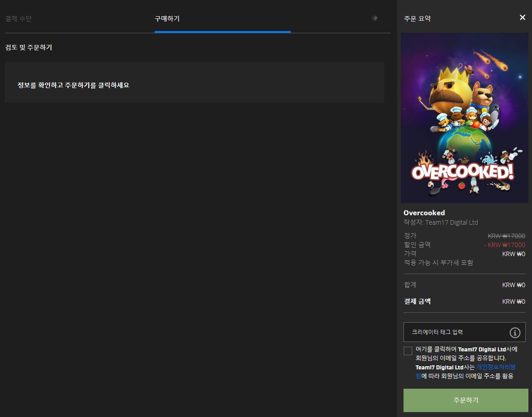
Task: Switch to the 결제 수단 tab
Action: click(x=18, y=19)
